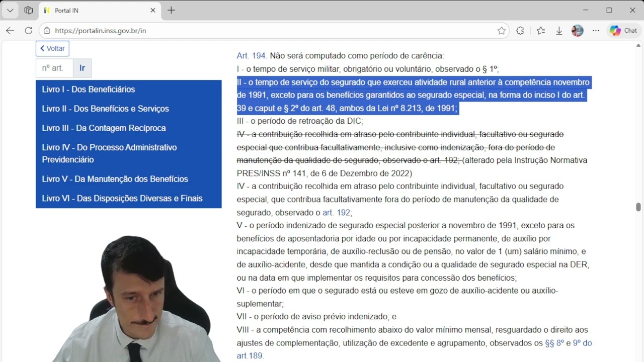Go back to the previous page
The width and height of the screenshot is (644, 362).
(x=10, y=31)
